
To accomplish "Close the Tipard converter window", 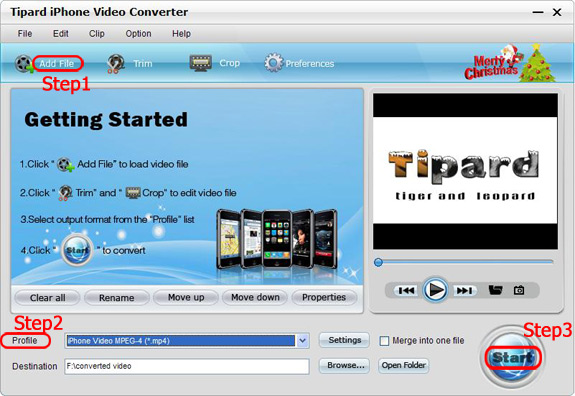I will (x=557, y=12).
